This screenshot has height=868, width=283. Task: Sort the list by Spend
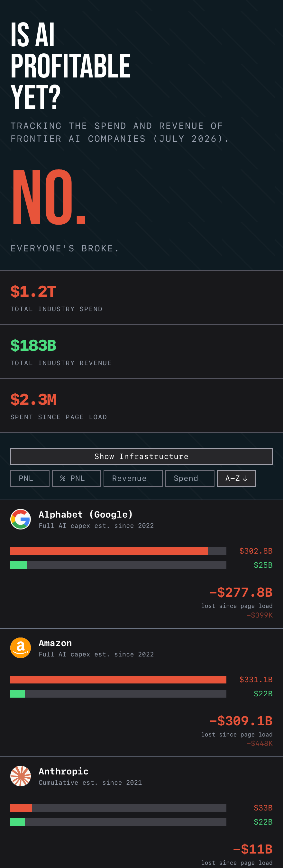[190, 478]
